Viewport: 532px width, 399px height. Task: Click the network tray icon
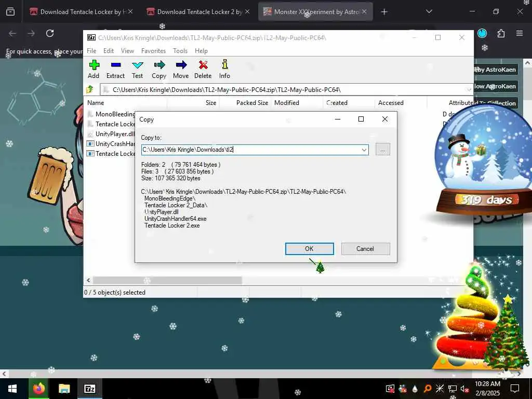453,389
